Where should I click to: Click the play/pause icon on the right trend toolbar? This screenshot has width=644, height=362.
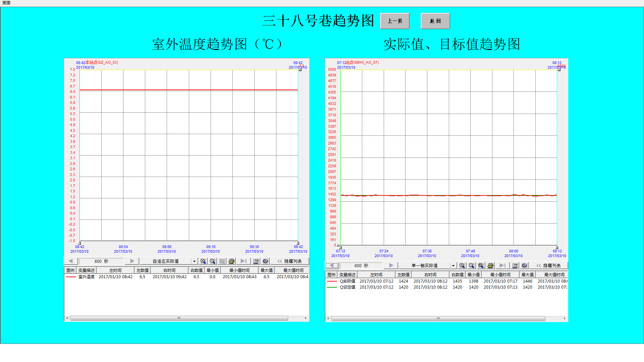coord(502,265)
